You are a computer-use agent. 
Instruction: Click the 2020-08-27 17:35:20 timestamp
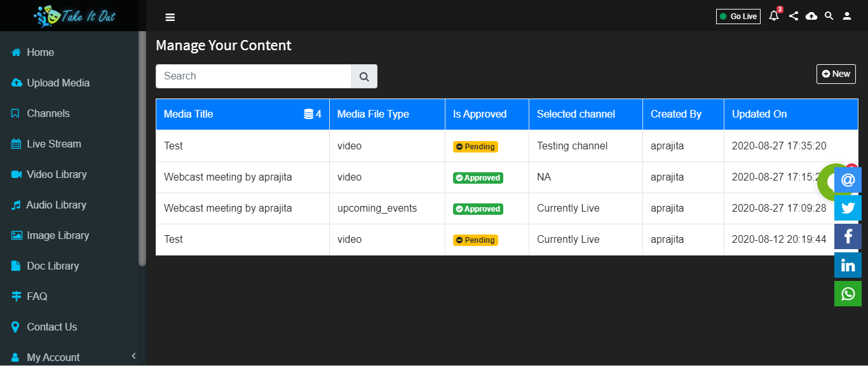coord(779,146)
